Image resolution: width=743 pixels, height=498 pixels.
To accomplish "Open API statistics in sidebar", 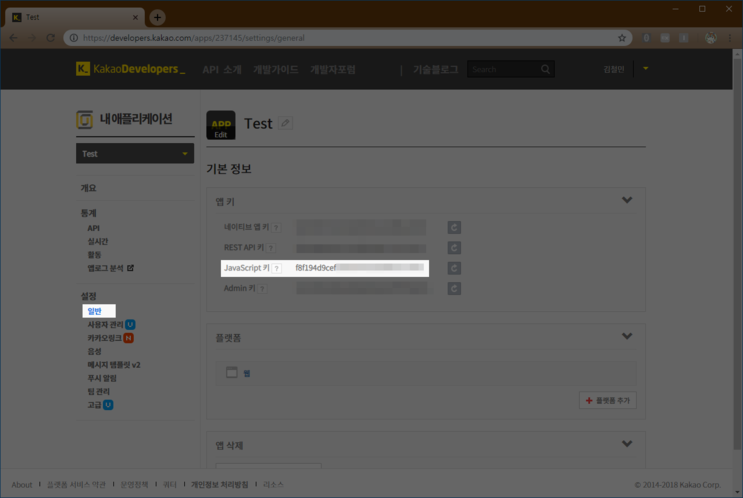I will point(93,228).
